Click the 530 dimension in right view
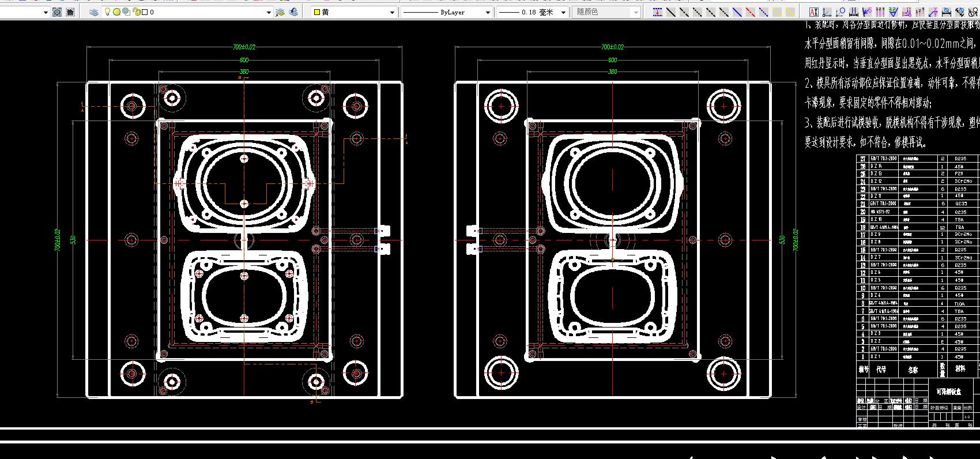This screenshot has width=980, height=459. click(x=783, y=239)
